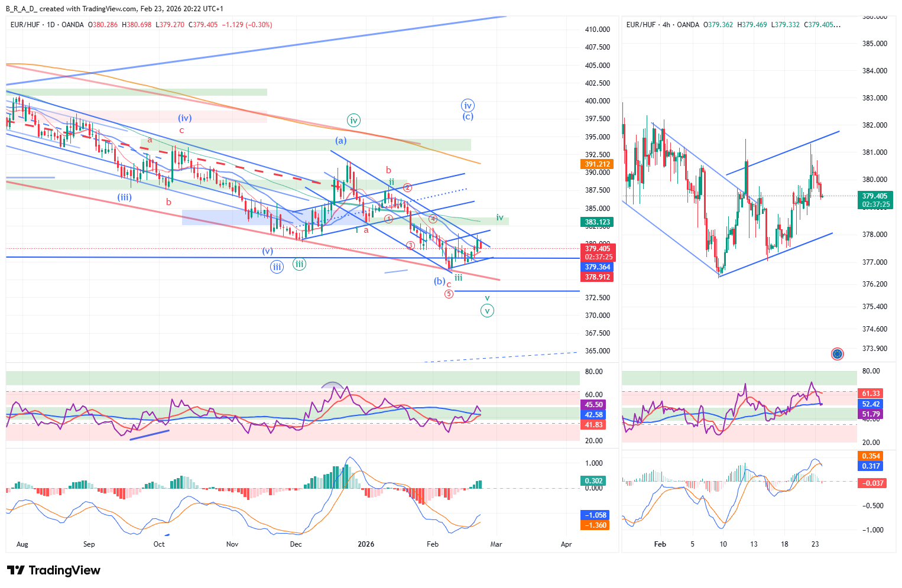This screenshot has height=588, width=902.
Task: Click the red 378.912 price axis label
Action: click(x=598, y=277)
